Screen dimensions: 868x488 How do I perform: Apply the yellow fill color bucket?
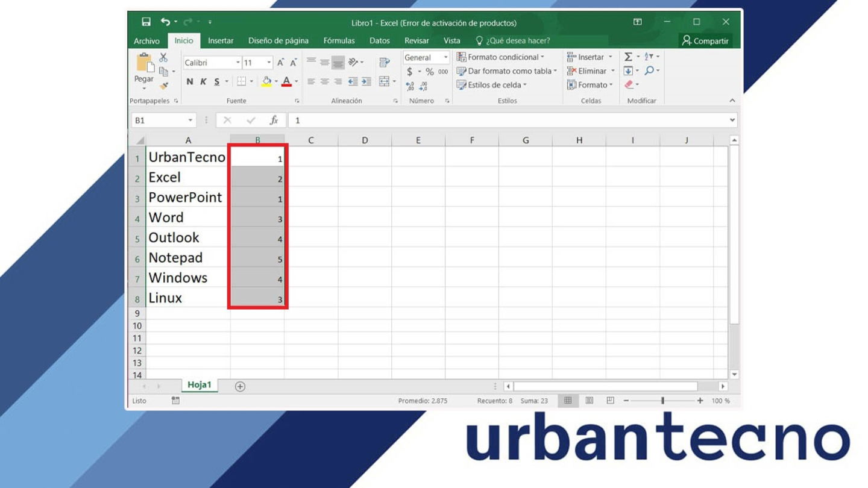[266, 81]
